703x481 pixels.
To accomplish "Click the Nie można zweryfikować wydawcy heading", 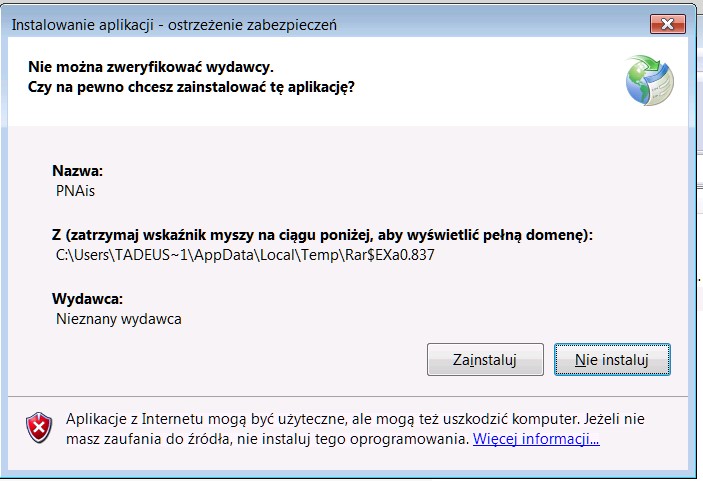I will pos(151,68).
